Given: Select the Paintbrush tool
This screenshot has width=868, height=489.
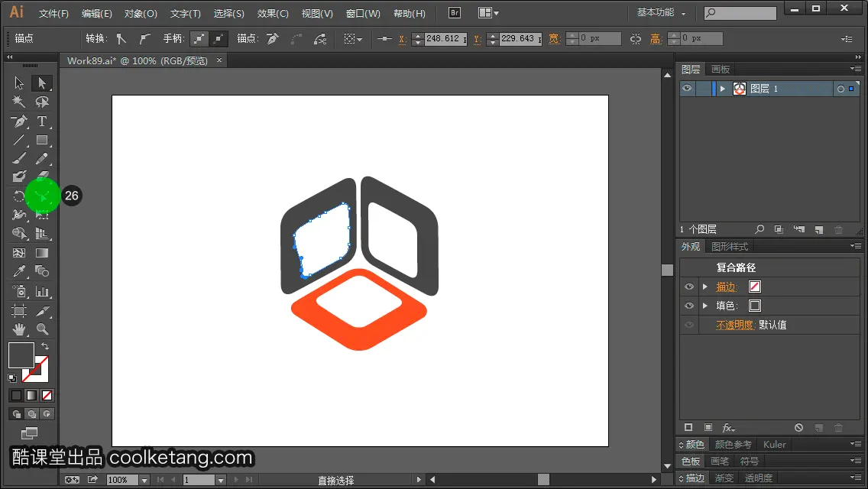Looking at the screenshot, I should pos(19,158).
